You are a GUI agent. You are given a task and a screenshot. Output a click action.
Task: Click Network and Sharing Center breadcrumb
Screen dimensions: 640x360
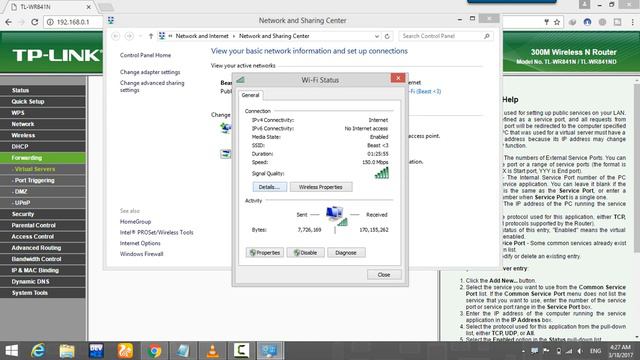(x=274, y=36)
